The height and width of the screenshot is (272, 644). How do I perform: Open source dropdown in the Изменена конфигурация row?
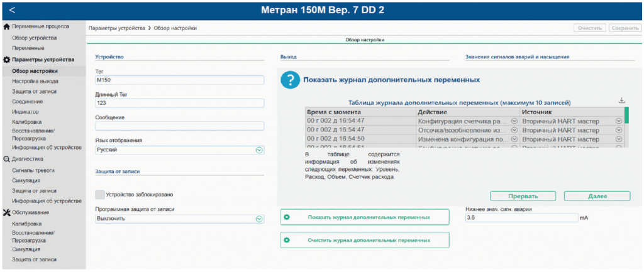(x=619, y=139)
